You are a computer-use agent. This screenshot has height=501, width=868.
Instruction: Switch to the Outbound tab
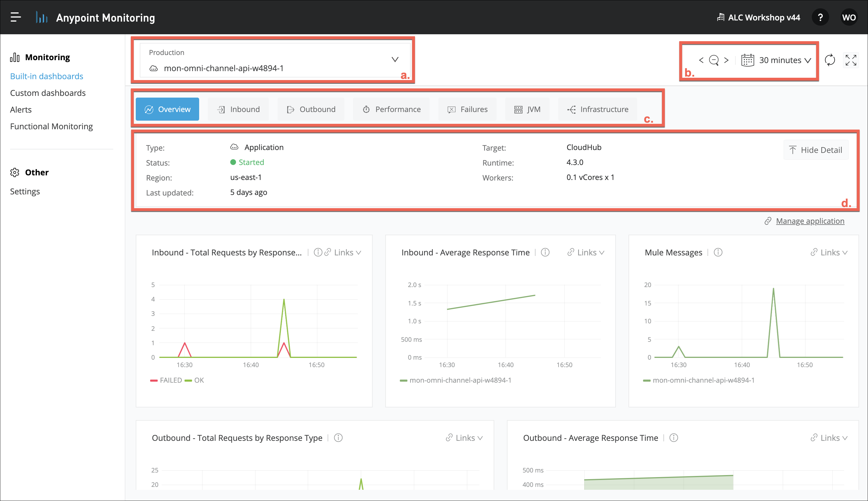pos(311,109)
